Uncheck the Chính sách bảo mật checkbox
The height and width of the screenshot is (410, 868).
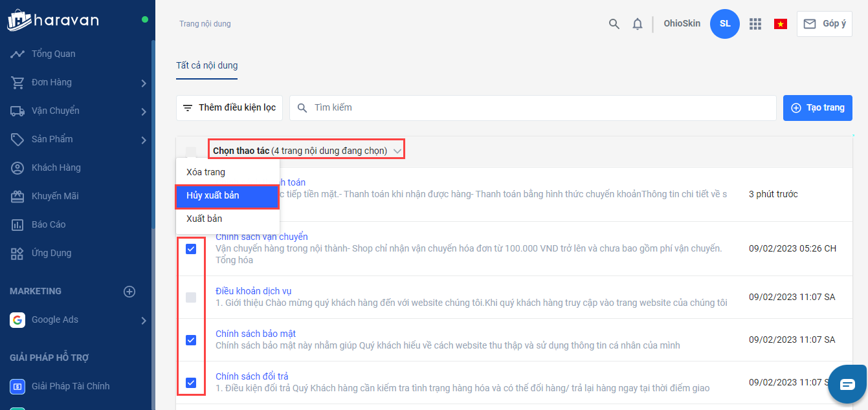click(191, 340)
